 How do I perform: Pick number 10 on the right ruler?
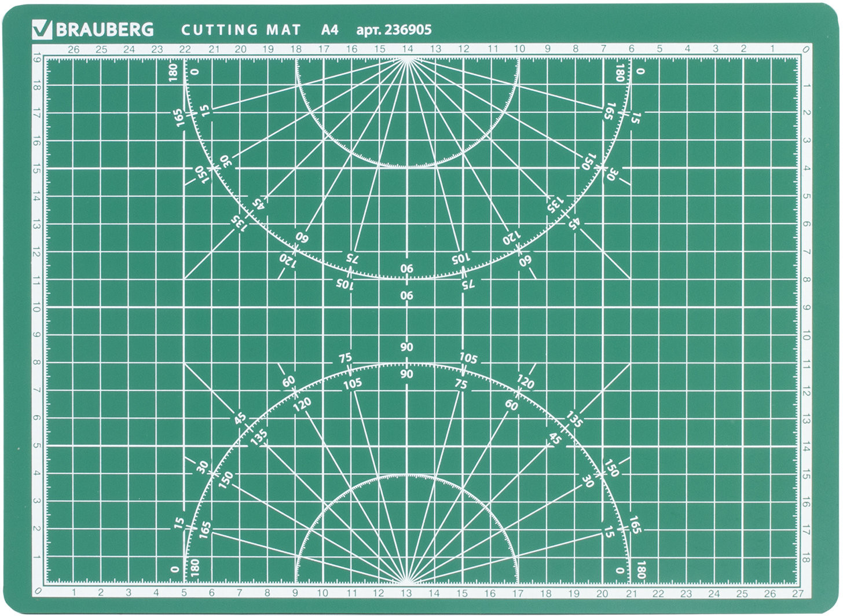pos(807,336)
